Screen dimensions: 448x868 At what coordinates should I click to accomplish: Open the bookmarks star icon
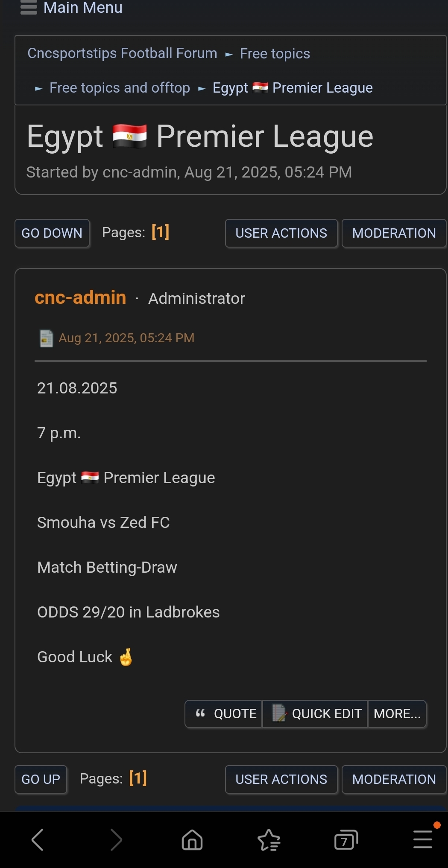click(269, 840)
